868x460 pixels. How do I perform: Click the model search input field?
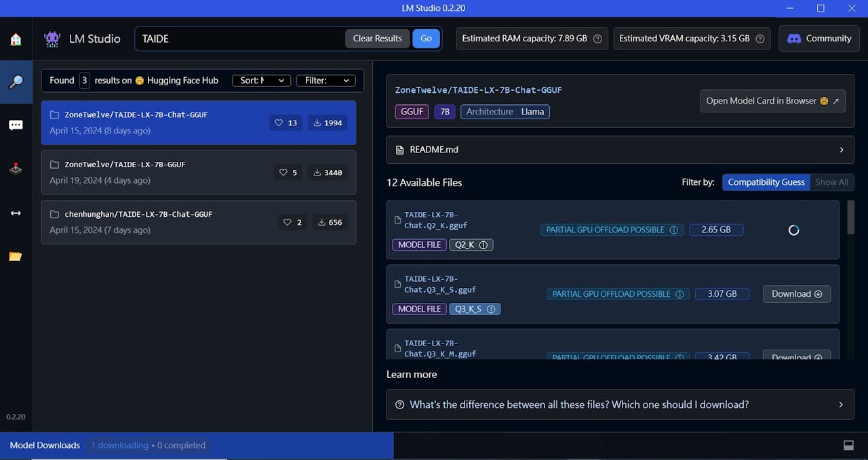(x=241, y=39)
